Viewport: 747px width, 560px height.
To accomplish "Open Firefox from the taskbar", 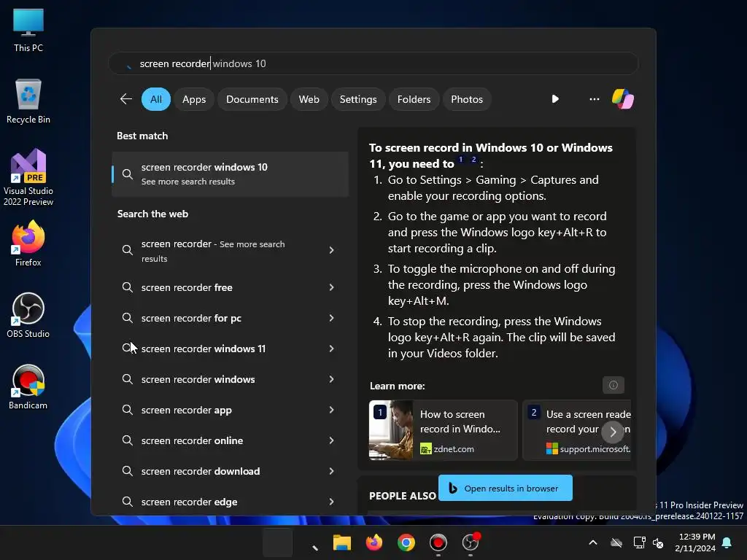I will (374, 542).
